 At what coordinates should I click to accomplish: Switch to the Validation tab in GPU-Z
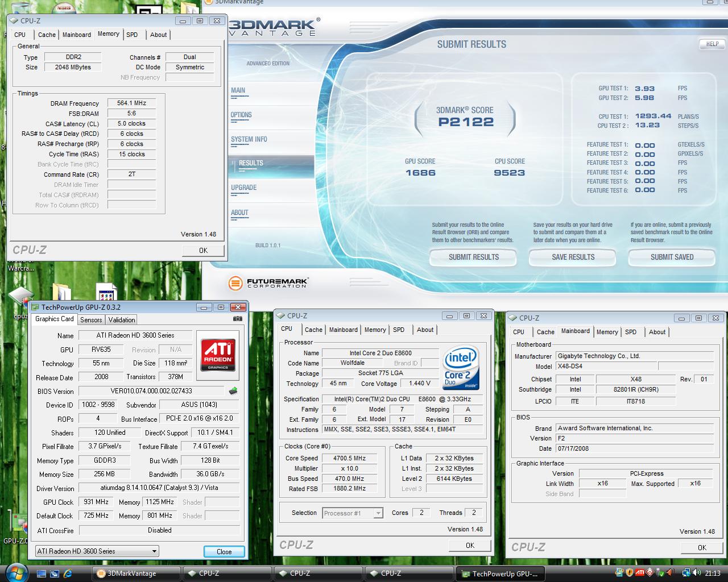pyautogui.click(x=122, y=320)
